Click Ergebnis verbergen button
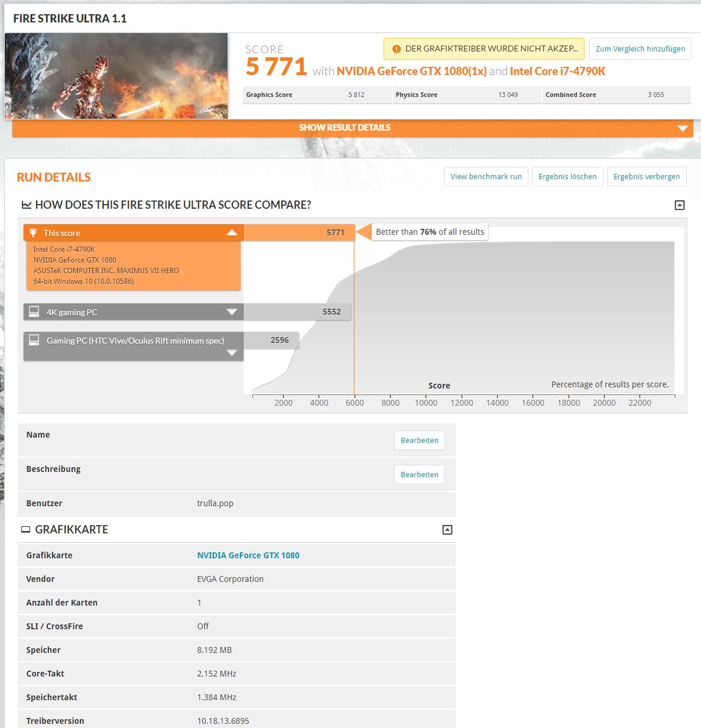The height and width of the screenshot is (728, 701). (x=647, y=177)
